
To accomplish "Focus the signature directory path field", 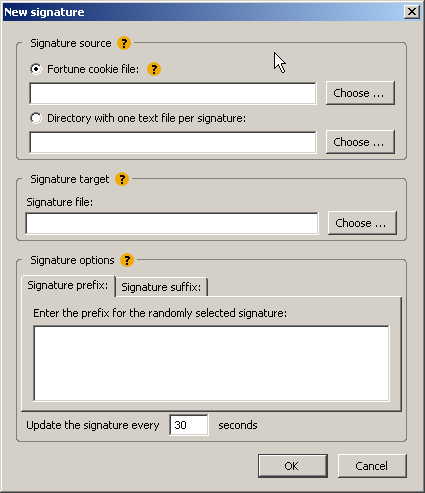I will click(x=173, y=142).
